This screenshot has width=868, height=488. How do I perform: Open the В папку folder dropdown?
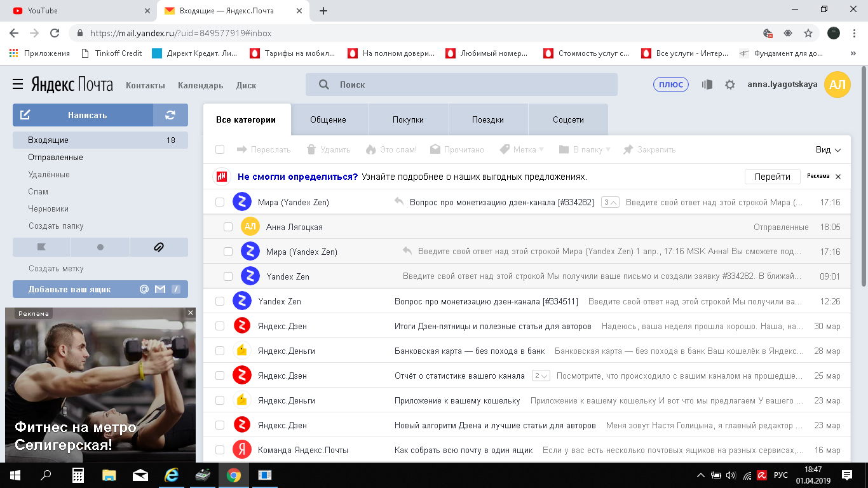(585, 149)
